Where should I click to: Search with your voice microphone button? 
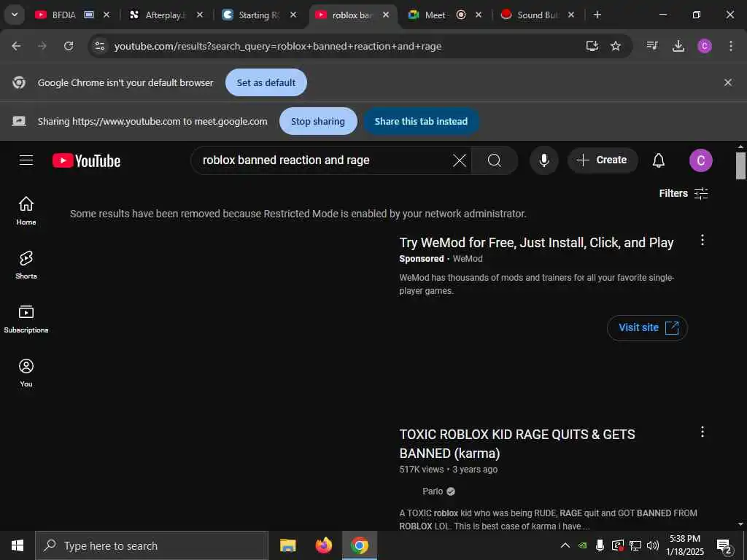point(543,160)
